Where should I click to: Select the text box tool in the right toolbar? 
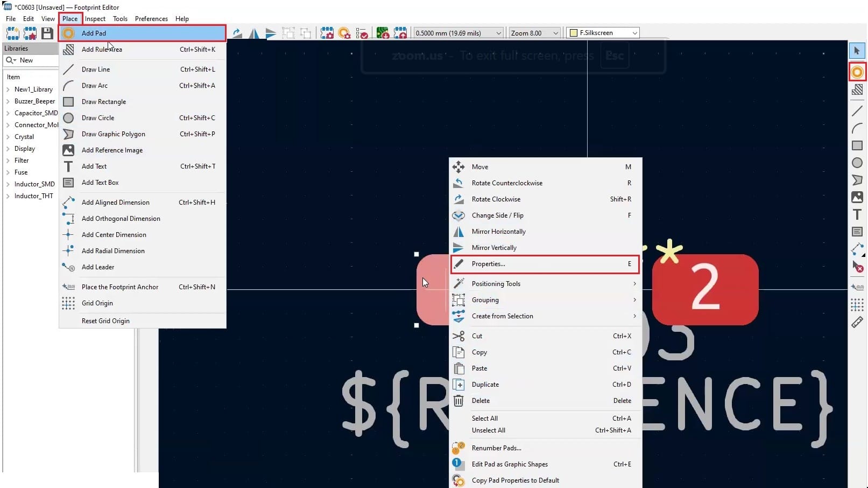857,232
